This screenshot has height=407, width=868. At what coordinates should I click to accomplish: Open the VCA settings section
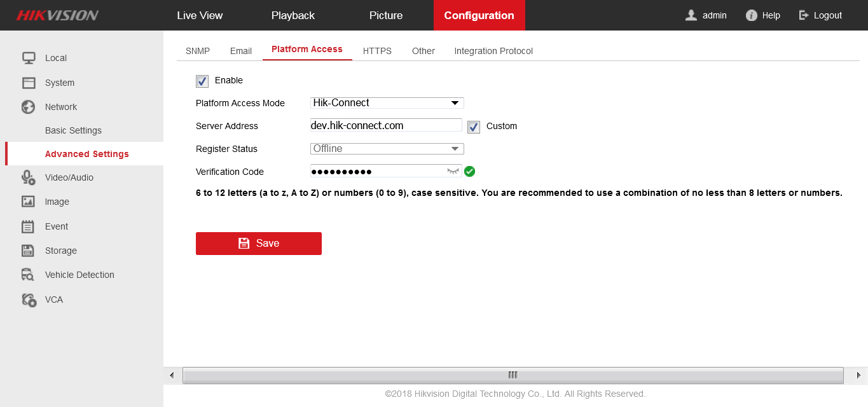53,300
